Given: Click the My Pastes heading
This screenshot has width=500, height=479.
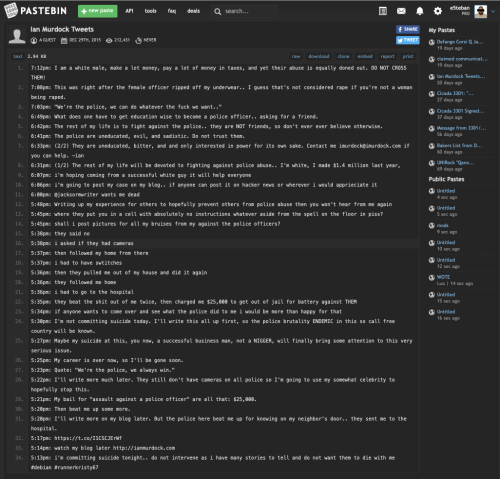Looking at the screenshot, I should (442, 30).
